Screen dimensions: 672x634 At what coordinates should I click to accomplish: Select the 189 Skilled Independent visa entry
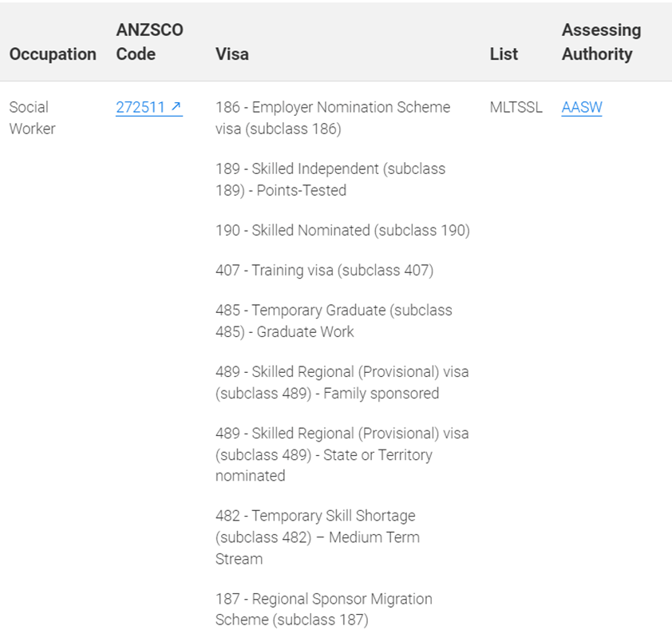330,180
